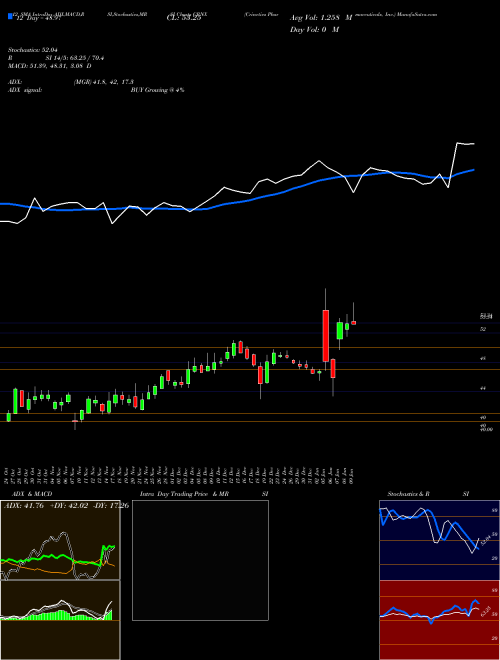Viewport: 500px width, 660px height.
Task: Click the blue 12 Day SMA legend square
Action: tap(10, 17)
